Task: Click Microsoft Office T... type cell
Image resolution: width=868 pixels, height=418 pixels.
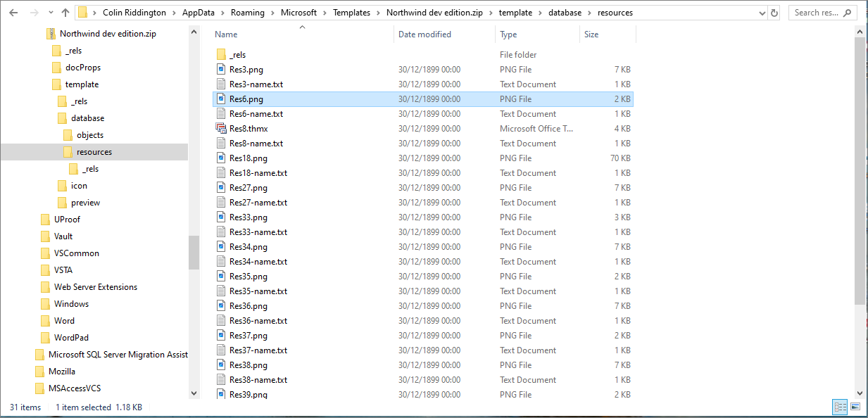Action: pyautogui.click(x=536, y=129)
